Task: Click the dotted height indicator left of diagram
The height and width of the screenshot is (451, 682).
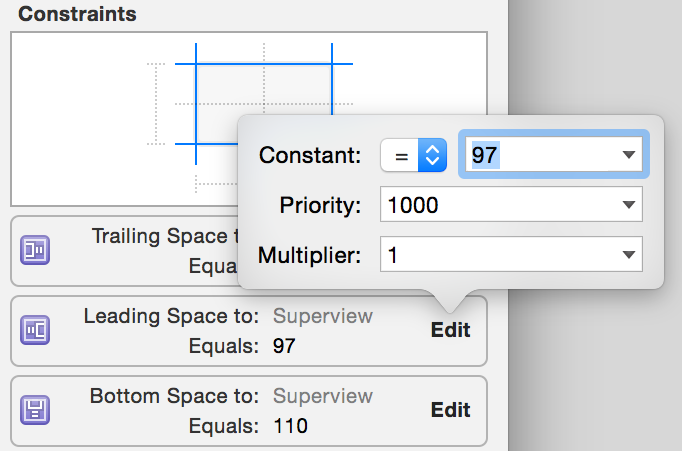Action: [x=154, y=104]
